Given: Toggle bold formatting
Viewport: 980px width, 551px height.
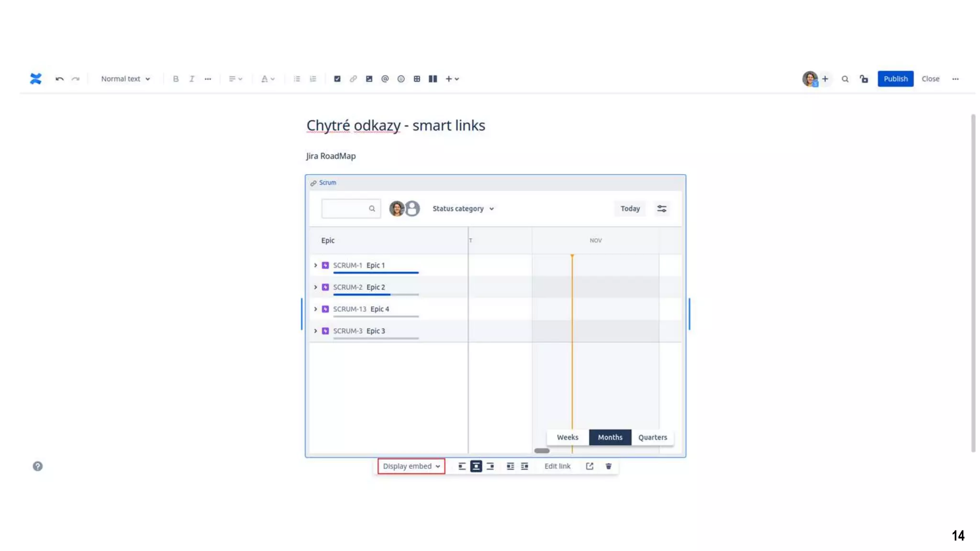Looking at the screenshot, I should [176, 79].
